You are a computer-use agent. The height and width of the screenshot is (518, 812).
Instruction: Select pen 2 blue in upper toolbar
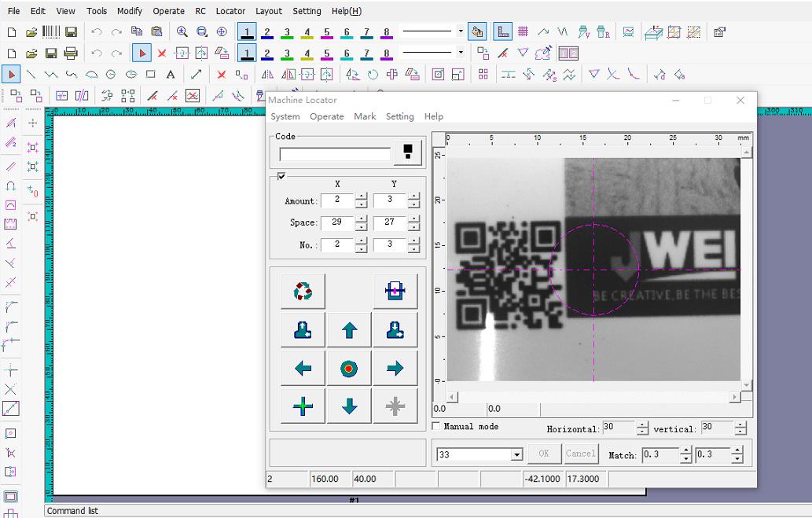(x=266, y=32)
